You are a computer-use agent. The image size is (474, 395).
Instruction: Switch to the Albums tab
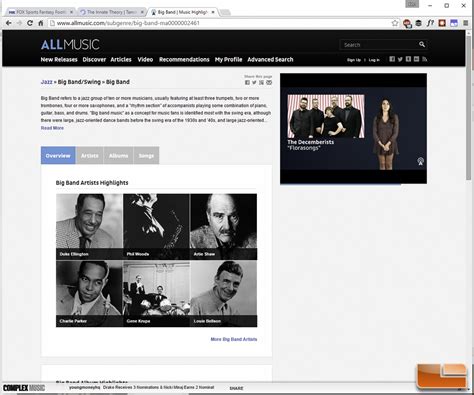tap(118, 155)
